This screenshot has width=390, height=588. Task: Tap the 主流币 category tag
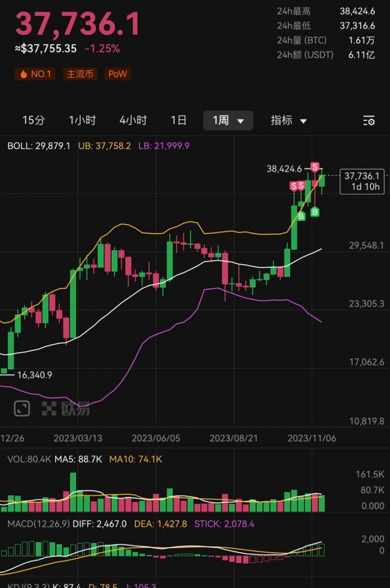coord(80,74)
